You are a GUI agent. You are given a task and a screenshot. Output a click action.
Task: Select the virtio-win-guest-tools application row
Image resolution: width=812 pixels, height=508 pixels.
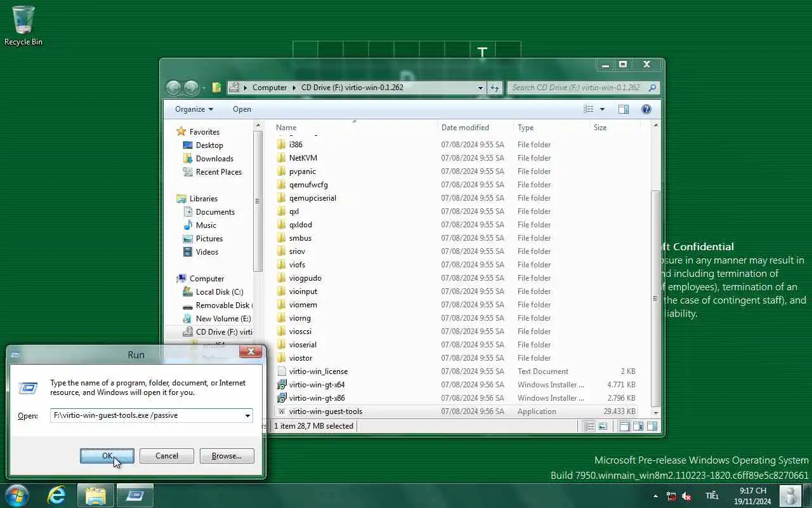pos(456,411)
